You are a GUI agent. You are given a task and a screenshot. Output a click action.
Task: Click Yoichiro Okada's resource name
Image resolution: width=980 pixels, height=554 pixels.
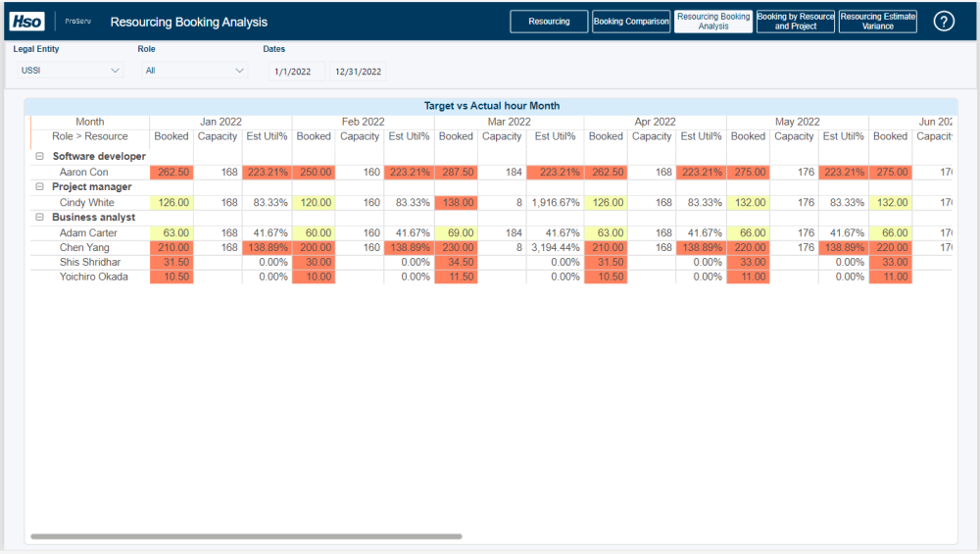(x=89, y=277)
